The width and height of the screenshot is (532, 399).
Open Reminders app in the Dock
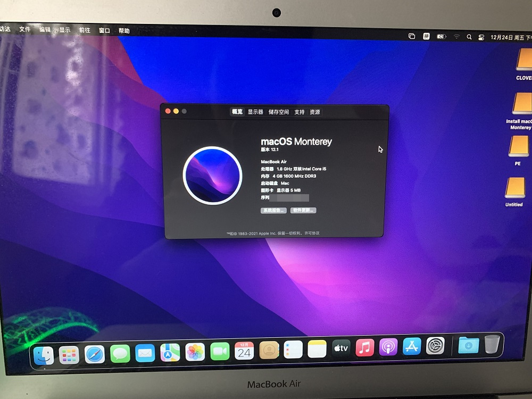pyautogui.click(x=293, y=350)
